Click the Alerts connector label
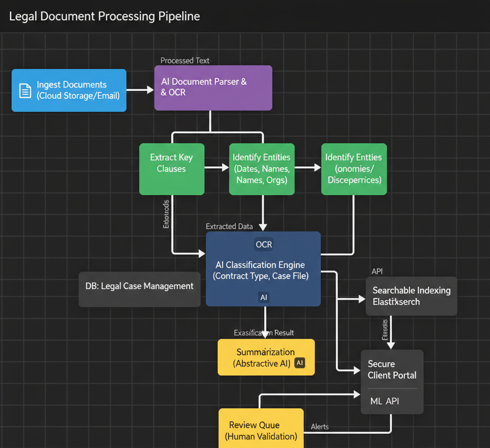Screen dimensions: 490x448 pyautogui.click(x=320, y=426)
